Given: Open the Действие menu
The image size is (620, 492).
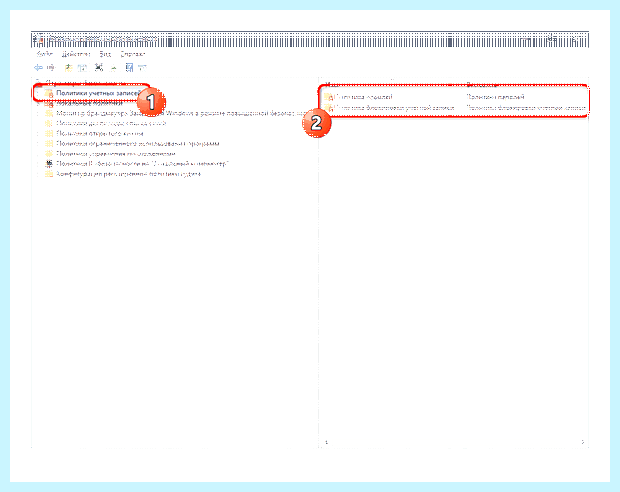Looking at the screenshot, I should [x=76, y=54].
